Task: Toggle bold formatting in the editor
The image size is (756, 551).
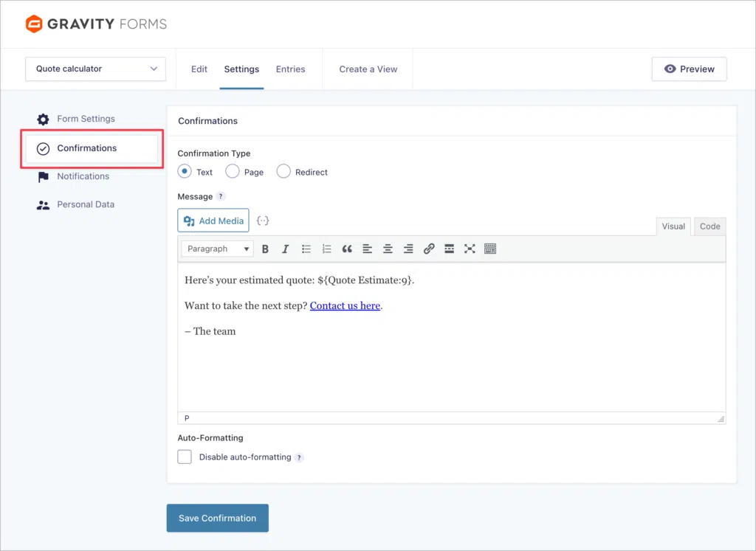Action: tap(265, 249)
